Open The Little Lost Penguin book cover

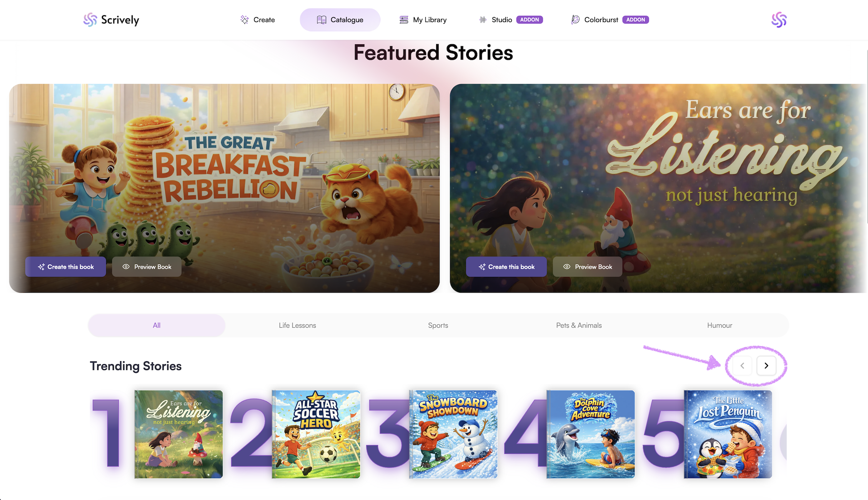point(728,434)
